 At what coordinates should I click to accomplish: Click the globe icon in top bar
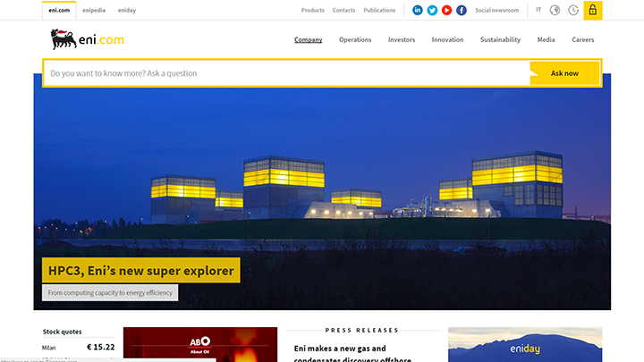coord(555,10)
